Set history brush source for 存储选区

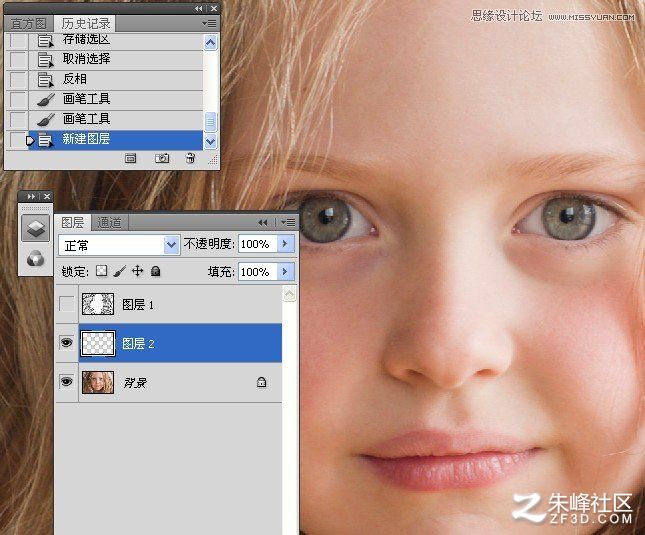[18, 41]
